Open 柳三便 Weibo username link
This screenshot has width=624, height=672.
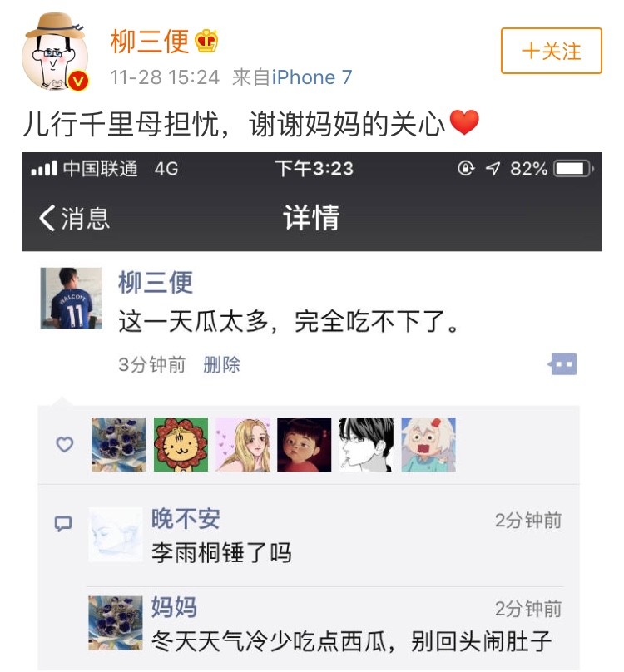click(x=149, y=41)
